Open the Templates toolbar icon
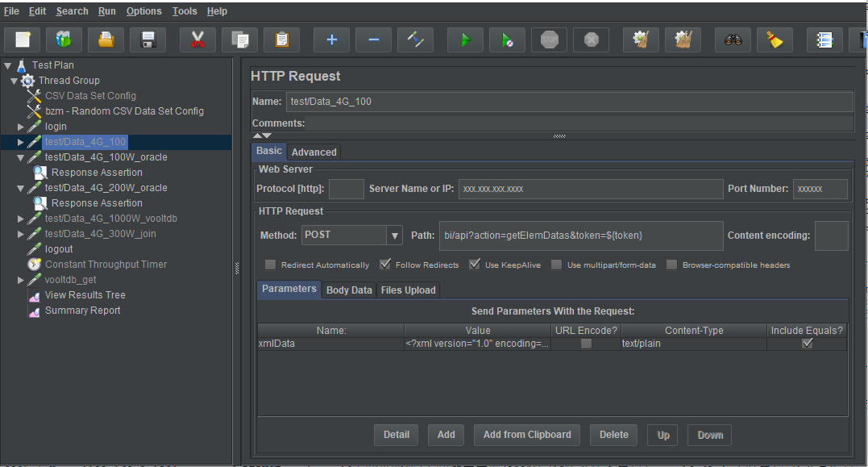The height and width of the screenshot is (467, 868). 64,40
